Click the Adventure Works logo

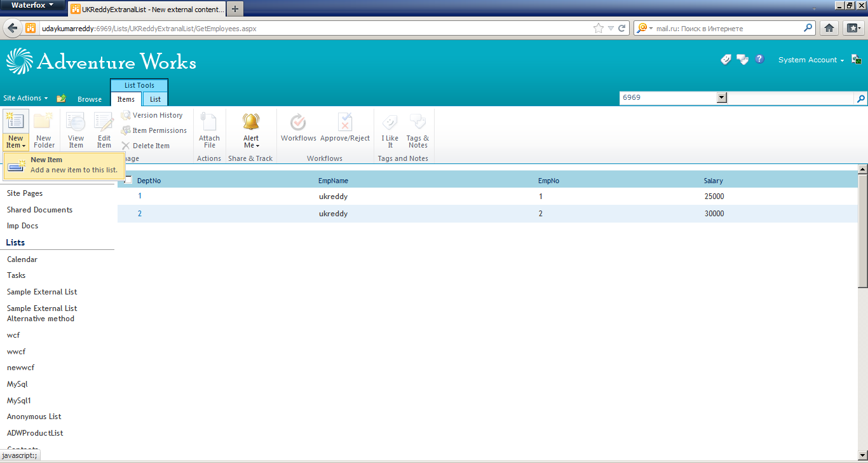pos(101,61)
